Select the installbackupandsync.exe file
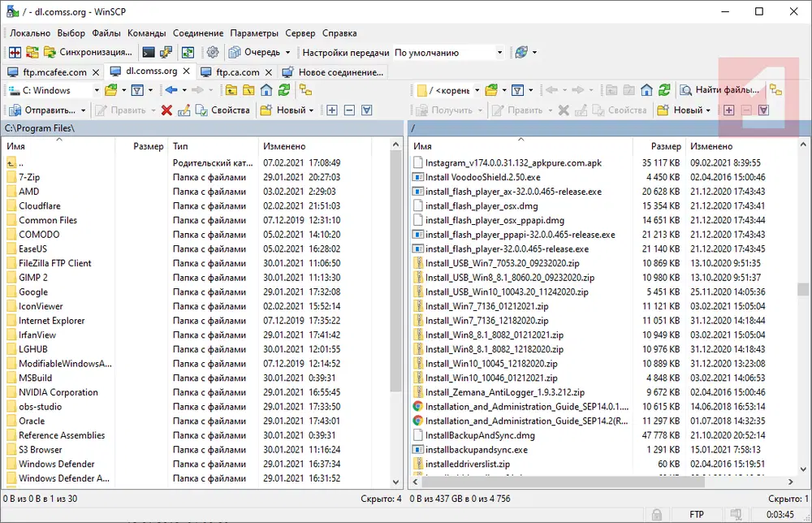 (x=477, y=449)
